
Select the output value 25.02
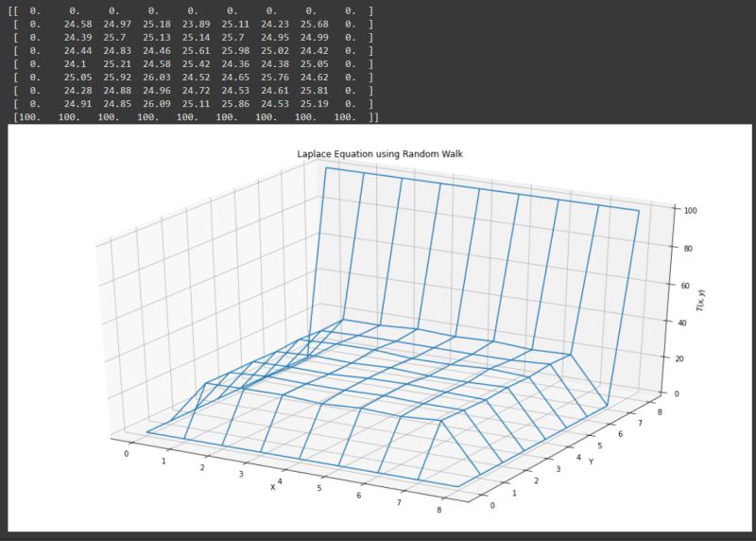coord(275,51)
